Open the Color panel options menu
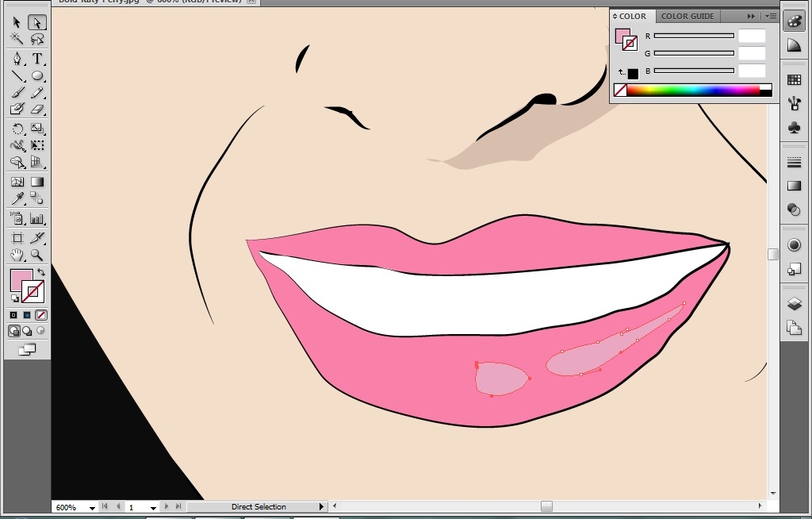 (x=771, y=16)
